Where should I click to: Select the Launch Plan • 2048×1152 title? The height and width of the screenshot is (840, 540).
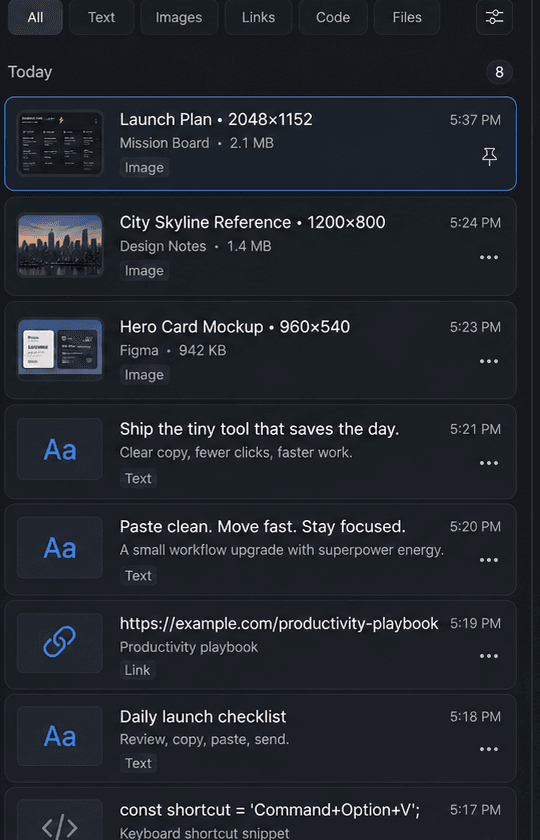(216, 119)
